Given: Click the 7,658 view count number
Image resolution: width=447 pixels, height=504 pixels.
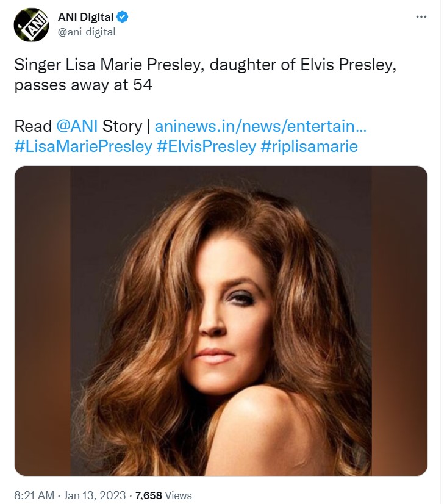Looking at the screenshot, I should point(148,495).
